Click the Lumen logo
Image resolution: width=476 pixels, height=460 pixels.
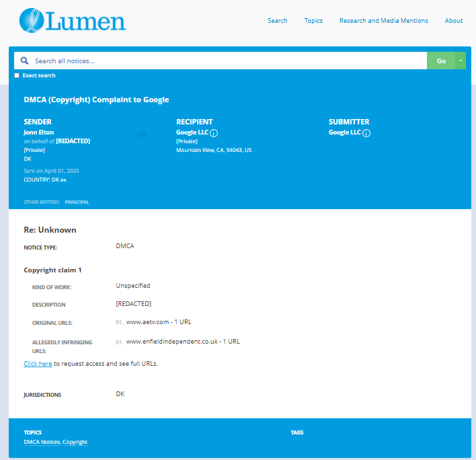pyautogui.click(x=73, y=21)
